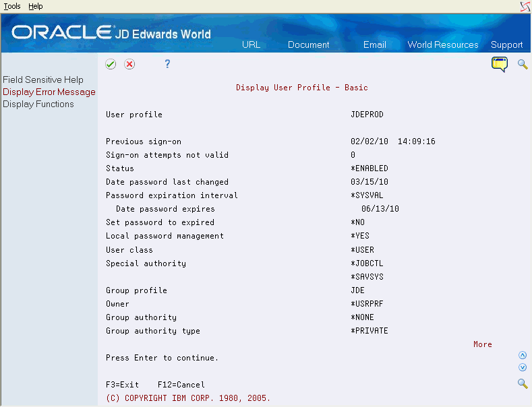Click the *NONE group authority value

(x=362, y=317)
